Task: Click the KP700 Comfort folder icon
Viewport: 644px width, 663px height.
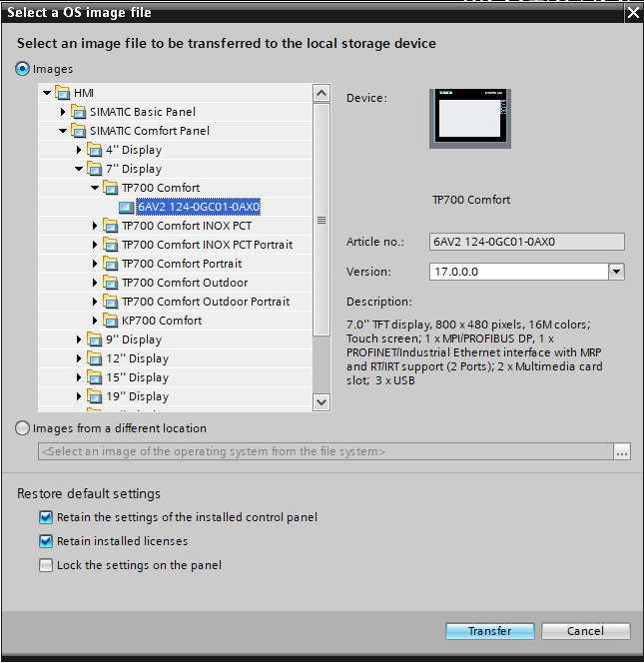Action: pyautogui.click(x=111, y=321)
